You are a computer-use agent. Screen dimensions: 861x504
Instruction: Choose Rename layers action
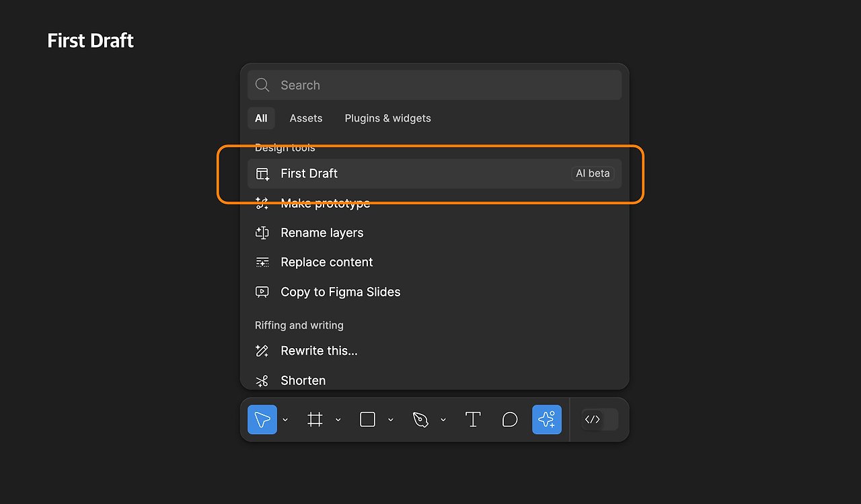coord(435,233)
